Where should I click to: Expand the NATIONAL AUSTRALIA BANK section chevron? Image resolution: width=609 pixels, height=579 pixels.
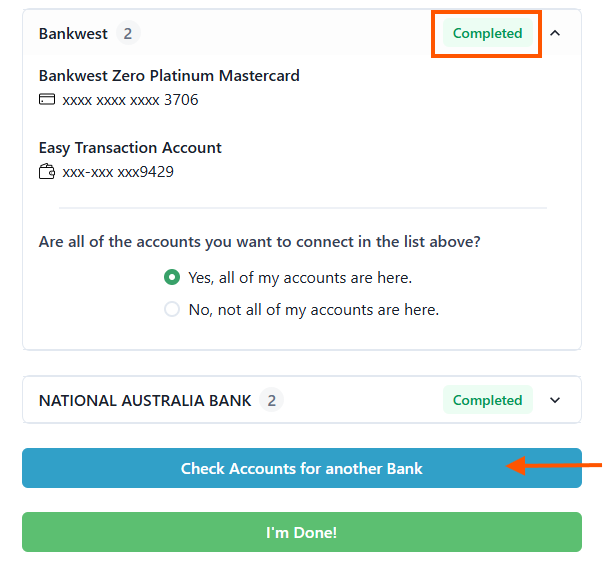[556, 401]
